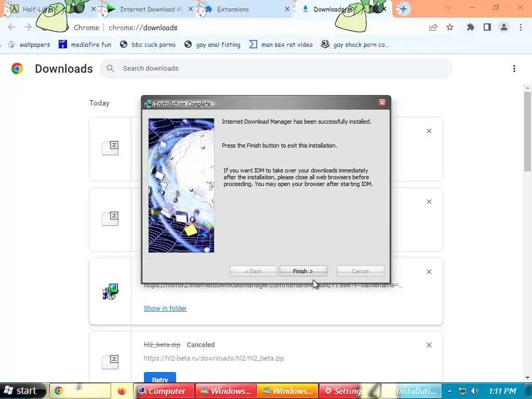532x399 pixels.
Task: Click the Firefox taskbar icon
Action: click(122, 391)
